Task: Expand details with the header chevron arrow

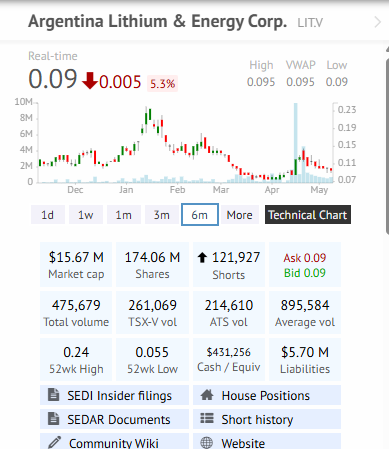Action: click(377, 22)
